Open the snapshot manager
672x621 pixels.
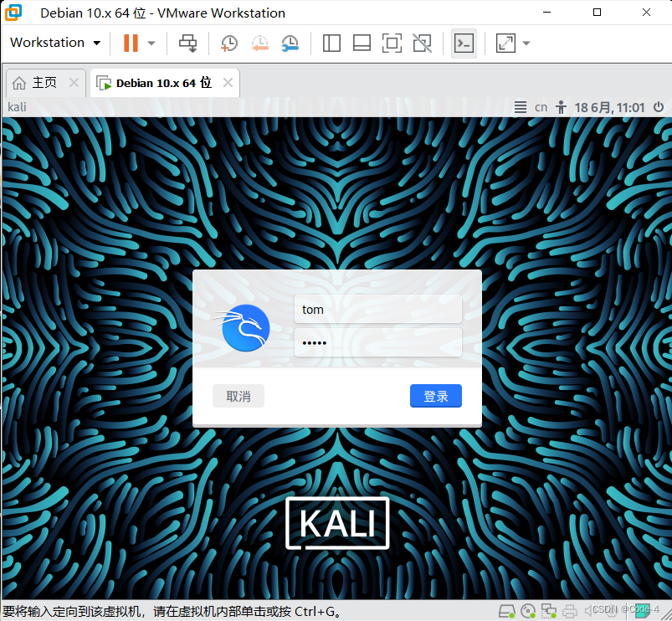[x=290, y=43]
